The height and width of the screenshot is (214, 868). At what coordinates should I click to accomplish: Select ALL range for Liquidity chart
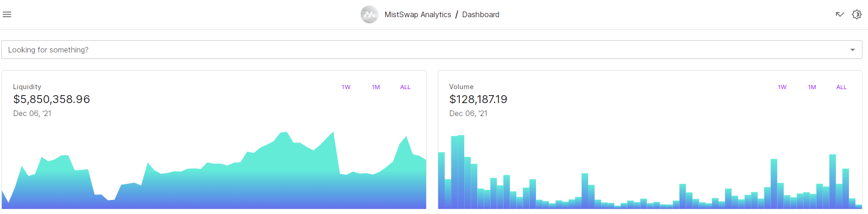coord(405,87)
